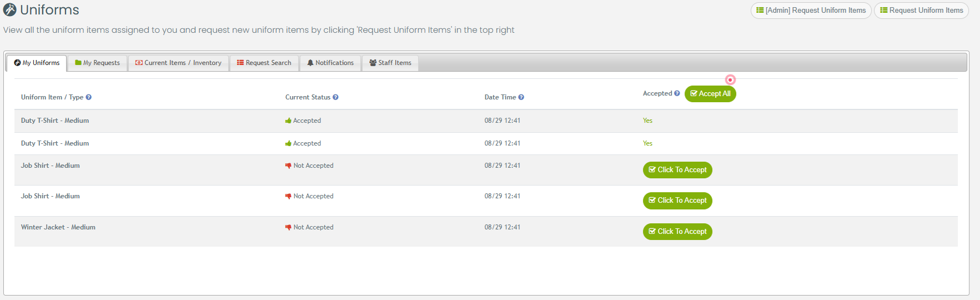The width and height of the screenshot is (980, 300).
Task: Click thumbs-down icon on Winter Jacket row
Action: click(288, 227)
